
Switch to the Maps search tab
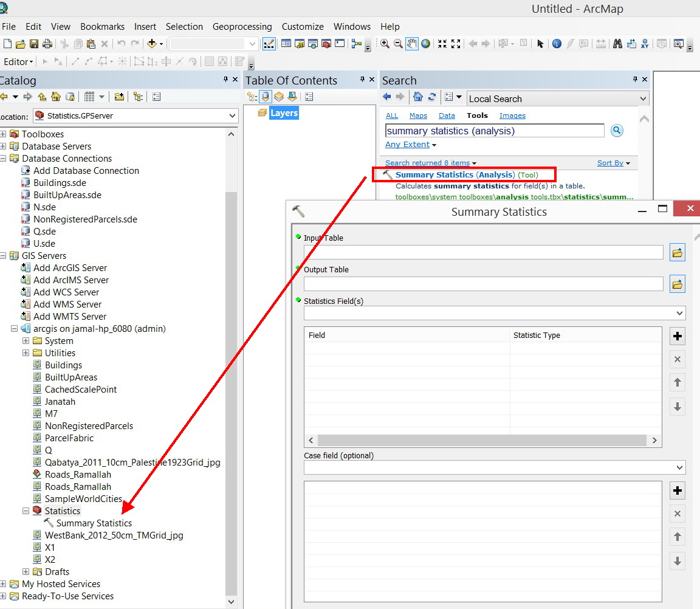418,115
